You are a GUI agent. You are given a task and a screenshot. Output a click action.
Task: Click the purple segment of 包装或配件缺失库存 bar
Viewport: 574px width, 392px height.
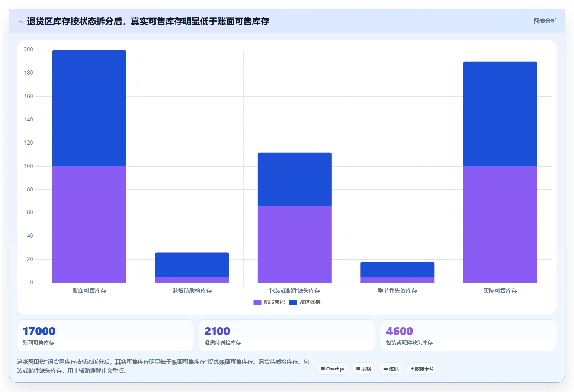295,244
